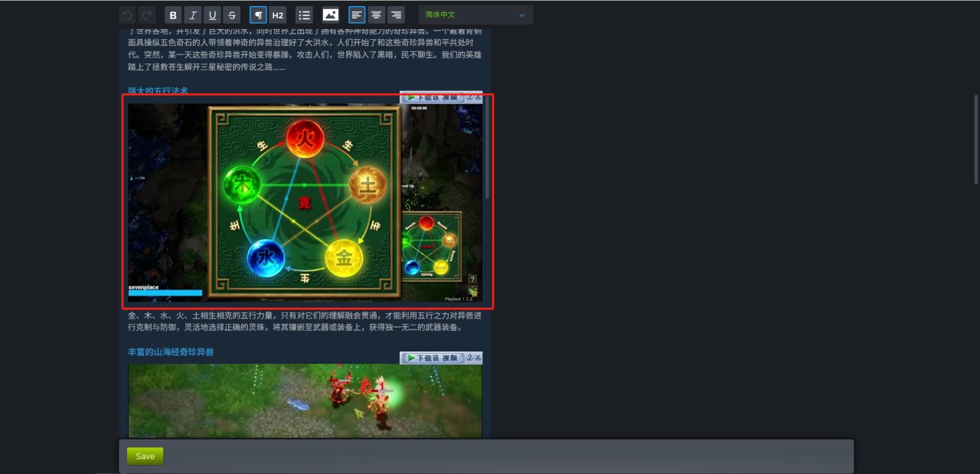Click the page vertical scrollbar thumb
The image size is (980, 474).
click(x=976, y=139)
